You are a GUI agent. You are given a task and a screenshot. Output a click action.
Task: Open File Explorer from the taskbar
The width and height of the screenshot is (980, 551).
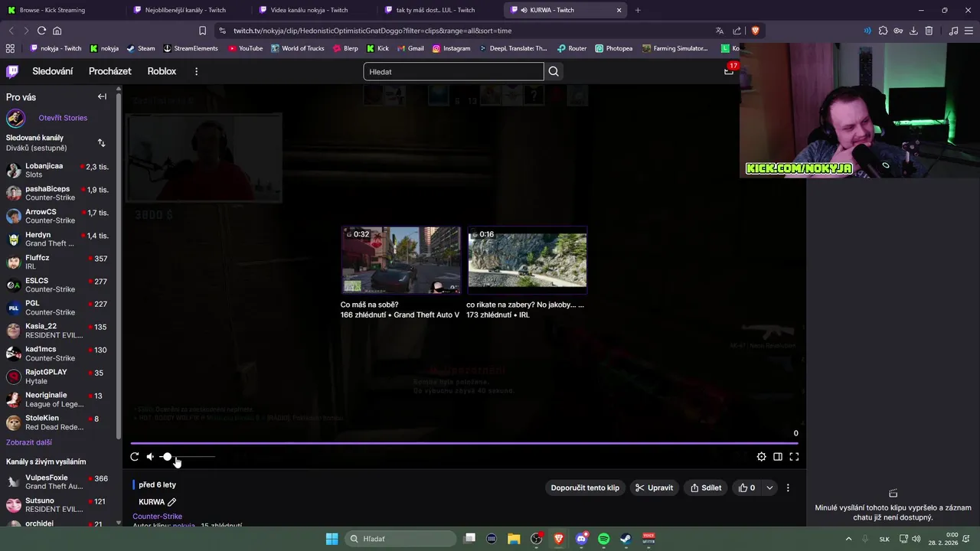point(514,539)
